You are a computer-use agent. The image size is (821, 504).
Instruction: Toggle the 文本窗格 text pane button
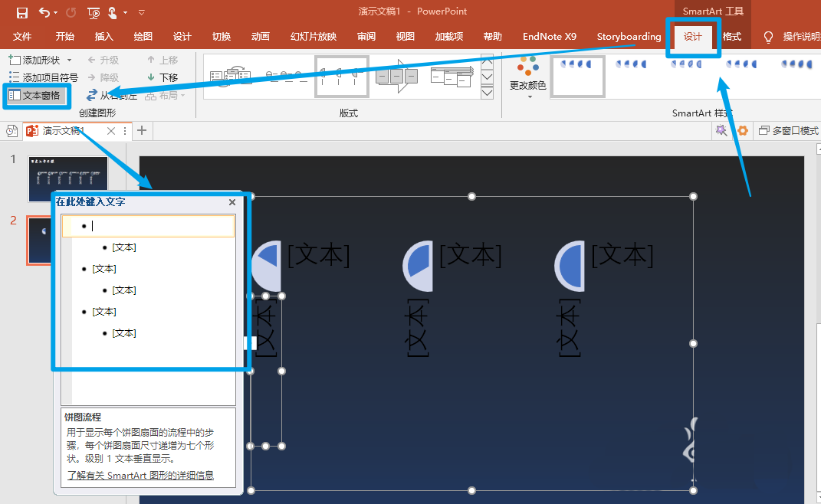pos(35,95)
